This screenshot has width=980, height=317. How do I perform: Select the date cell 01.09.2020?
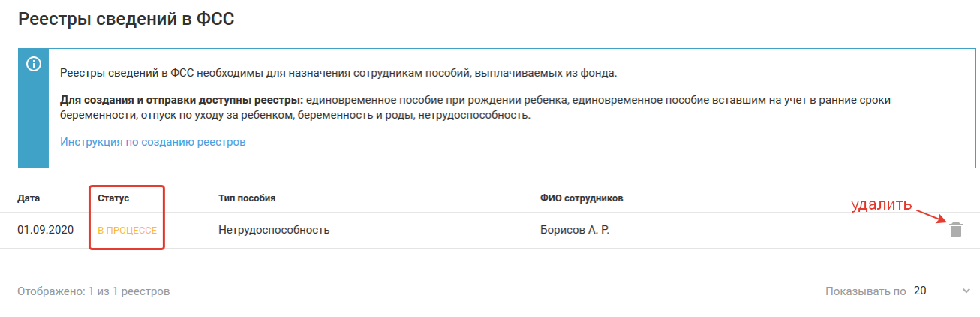(x=45, y=230)
